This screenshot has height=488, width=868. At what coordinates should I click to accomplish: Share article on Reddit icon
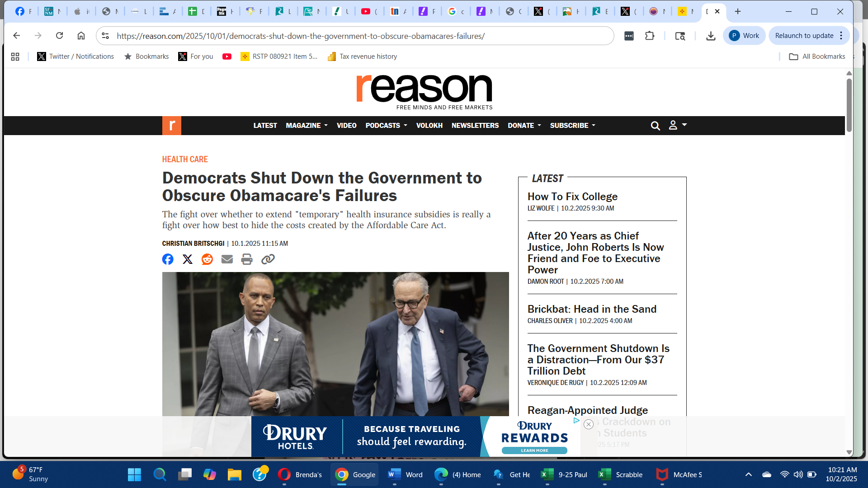[x=207, y=259]
